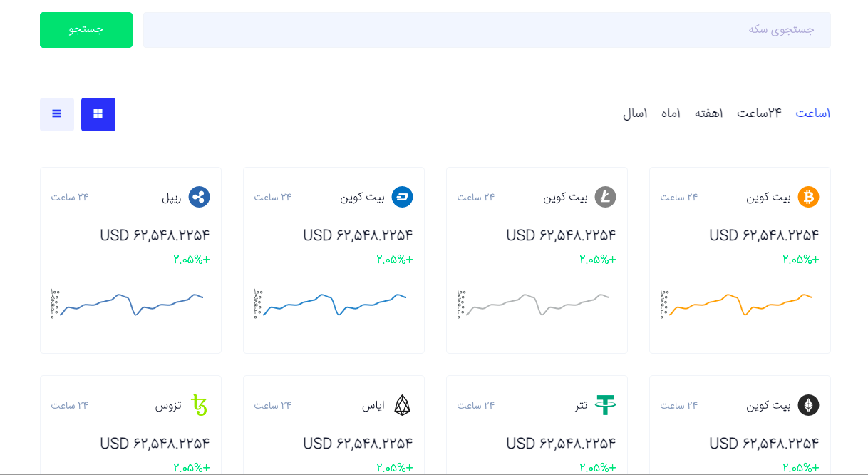
Task: Select the ۱سال time range tab
Action: tap(636, 113)
